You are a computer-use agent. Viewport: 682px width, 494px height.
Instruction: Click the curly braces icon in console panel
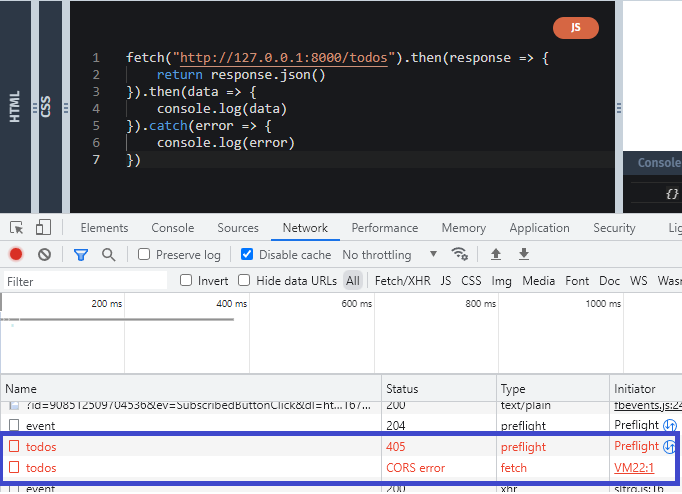672,194
